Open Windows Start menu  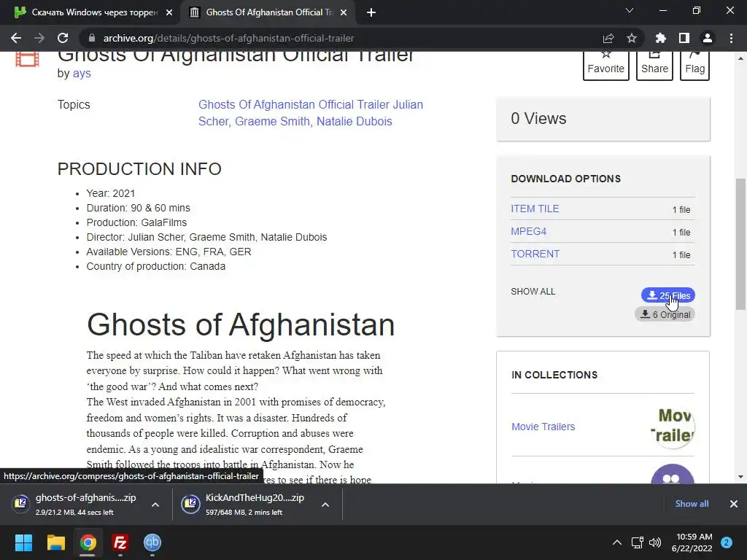click(23, 542)
